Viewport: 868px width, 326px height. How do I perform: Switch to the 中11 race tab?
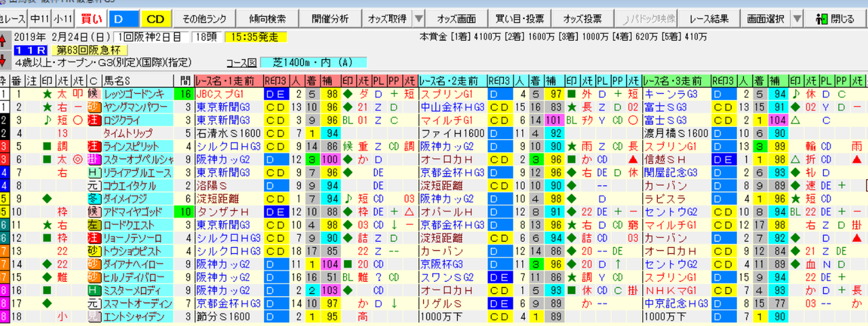click(39, 18)
